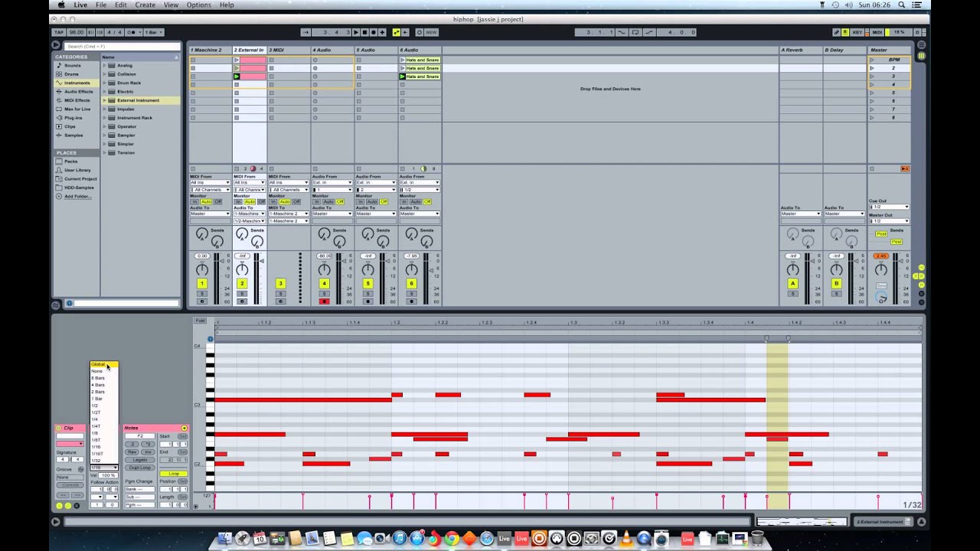This screenshot has height=551, width=980.
Task: Open clip color dropdown in Clip box
Action: [70, 444]
